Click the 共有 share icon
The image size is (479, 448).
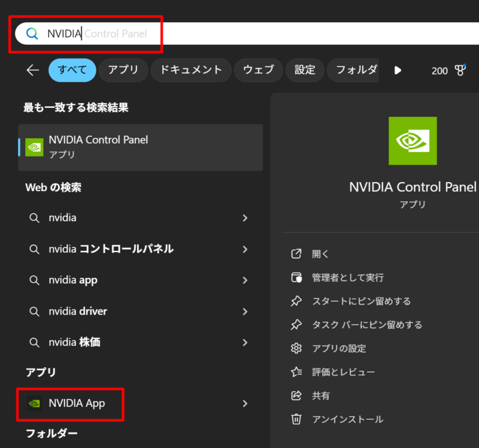(296, 395)
